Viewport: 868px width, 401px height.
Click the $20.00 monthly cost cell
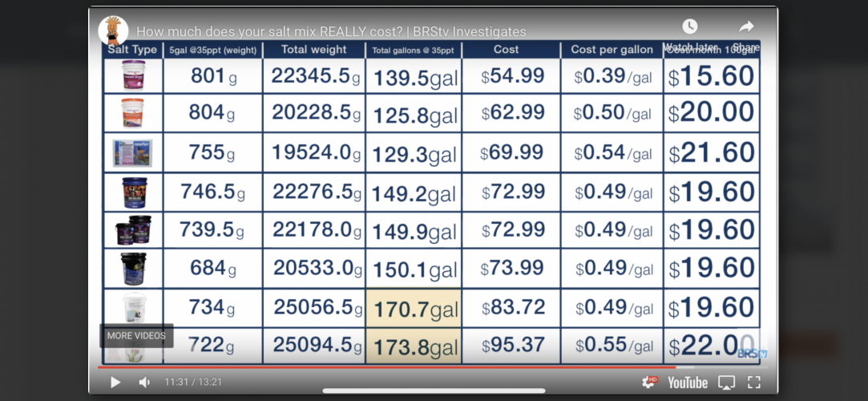coord(712,113)
